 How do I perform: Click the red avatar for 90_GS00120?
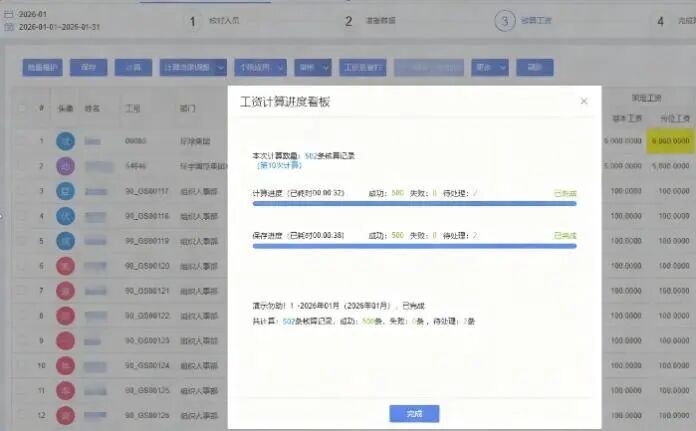[x=65, y=266]
